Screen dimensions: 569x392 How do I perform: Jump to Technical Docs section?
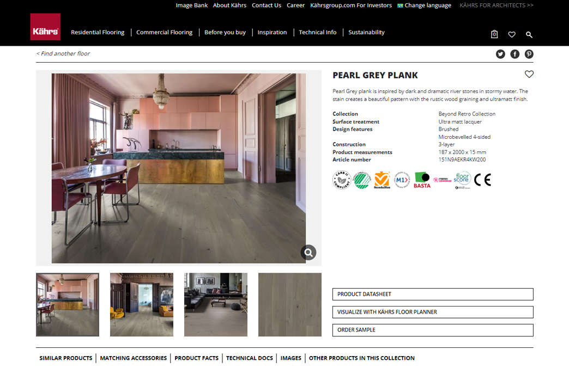[x=249, y=358]
